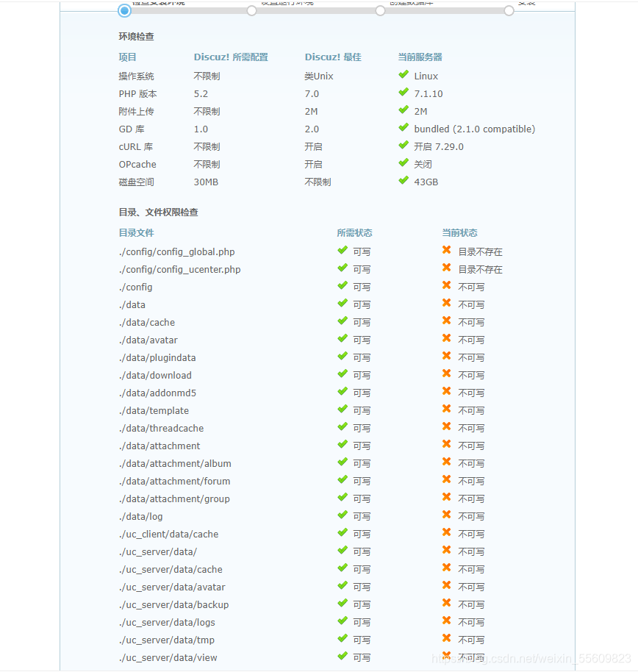Image resolution: width=638 pixels, height=672 pixels.
Task: Click the ./uc_server/data/cache path text
Action: [x=171, y=570]
